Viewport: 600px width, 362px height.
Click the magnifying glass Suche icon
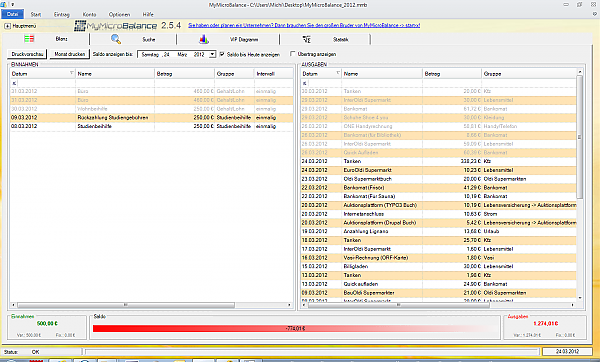pos(116,39)
